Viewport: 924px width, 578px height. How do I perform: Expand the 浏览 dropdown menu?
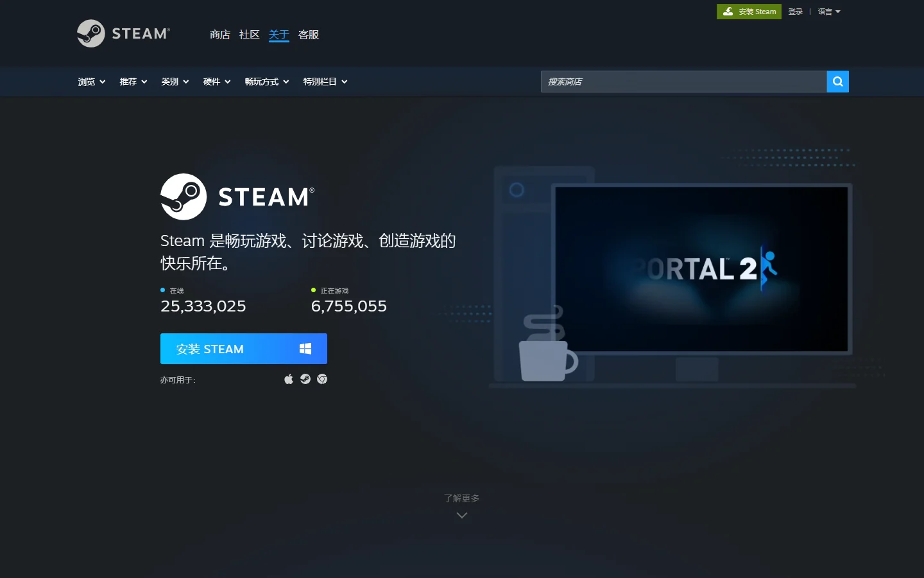pyautogui.click(x=92, y=82)
